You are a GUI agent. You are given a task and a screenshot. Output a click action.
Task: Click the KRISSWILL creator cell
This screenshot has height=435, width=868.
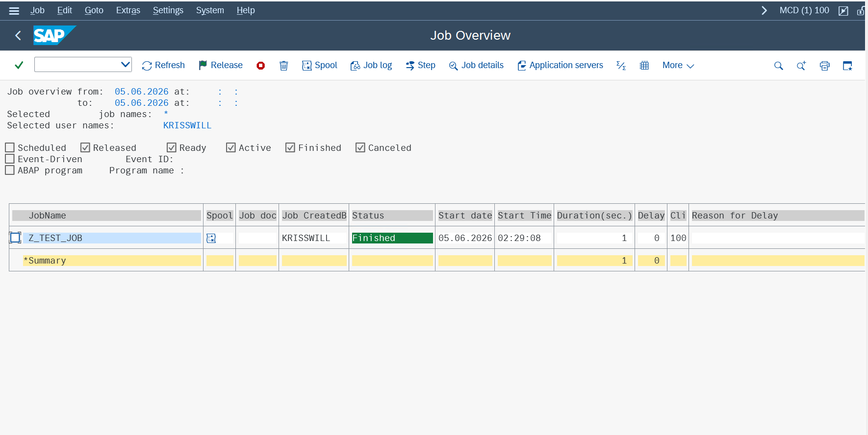(x=314, y=238)
